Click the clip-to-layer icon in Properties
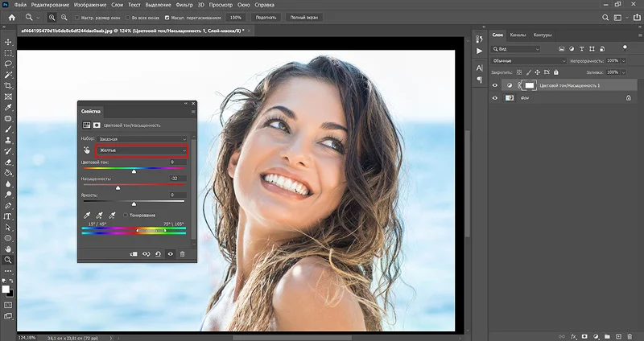This screenshot has height=341, width=644. point(134,254)
